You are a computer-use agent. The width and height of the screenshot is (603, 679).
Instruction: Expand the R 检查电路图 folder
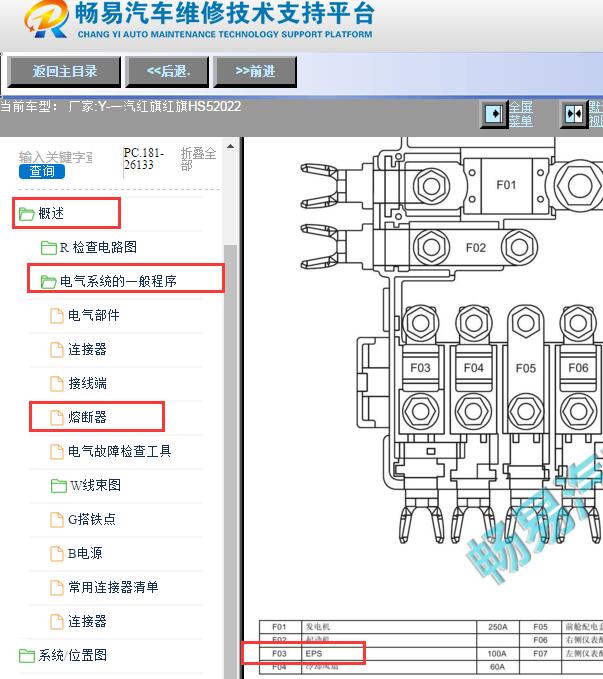(x=98, y=247)
